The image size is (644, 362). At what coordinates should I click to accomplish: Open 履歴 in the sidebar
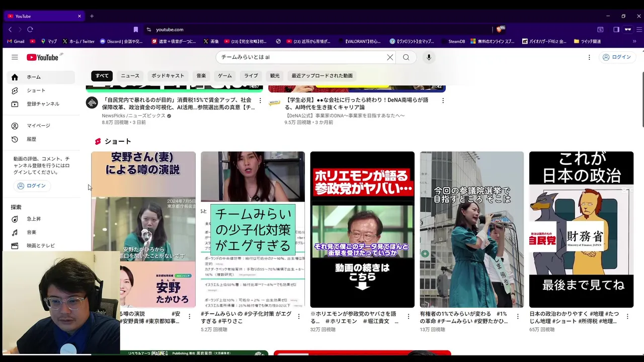[40, 139]
